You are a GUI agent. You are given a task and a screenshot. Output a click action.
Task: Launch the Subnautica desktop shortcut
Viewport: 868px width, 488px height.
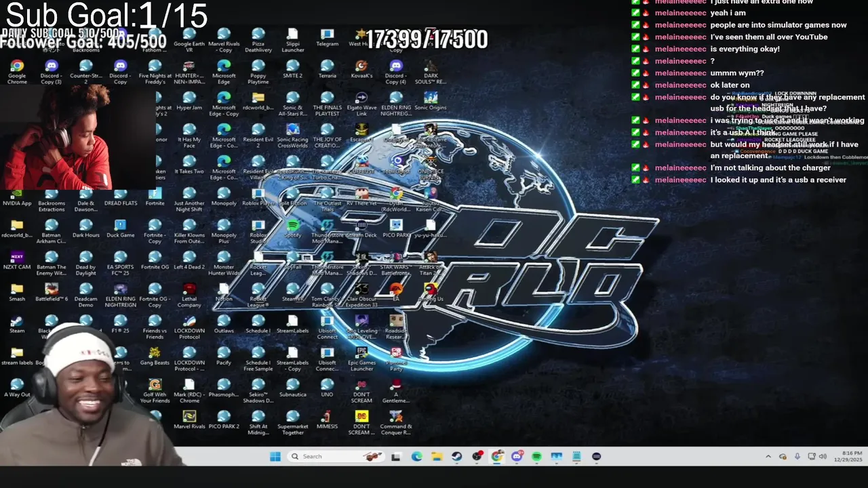coord(293,388)
